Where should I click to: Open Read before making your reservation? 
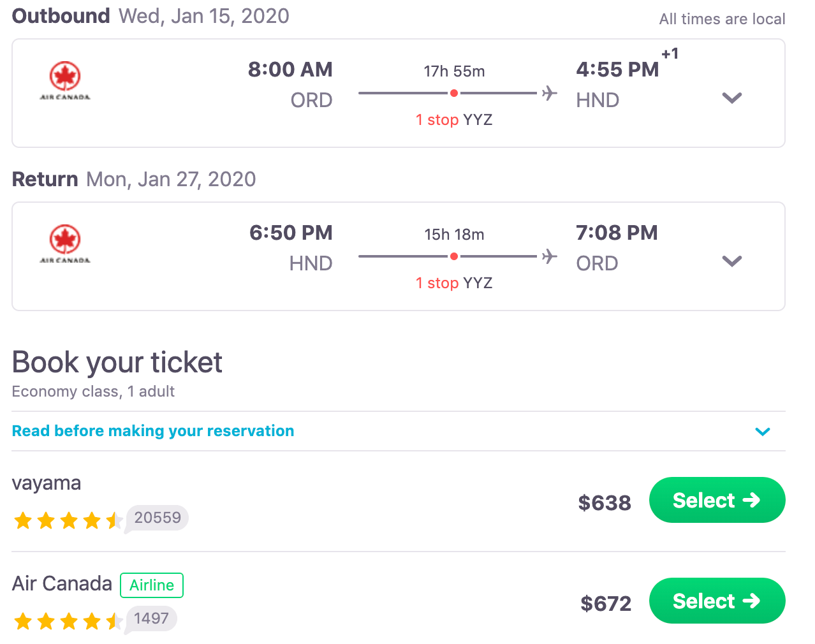(153, 431)
